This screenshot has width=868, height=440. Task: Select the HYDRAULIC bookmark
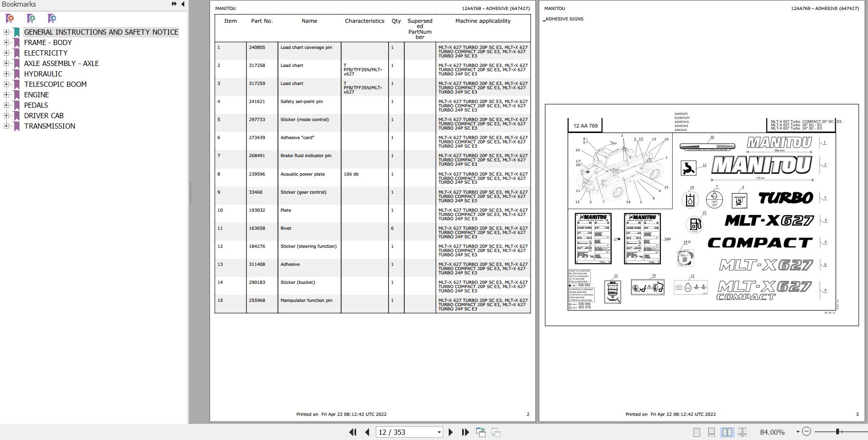click(43, 74)
